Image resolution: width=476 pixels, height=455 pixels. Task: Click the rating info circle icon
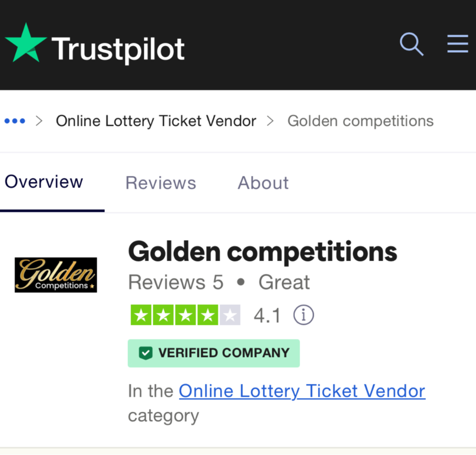tap(304, 315)
